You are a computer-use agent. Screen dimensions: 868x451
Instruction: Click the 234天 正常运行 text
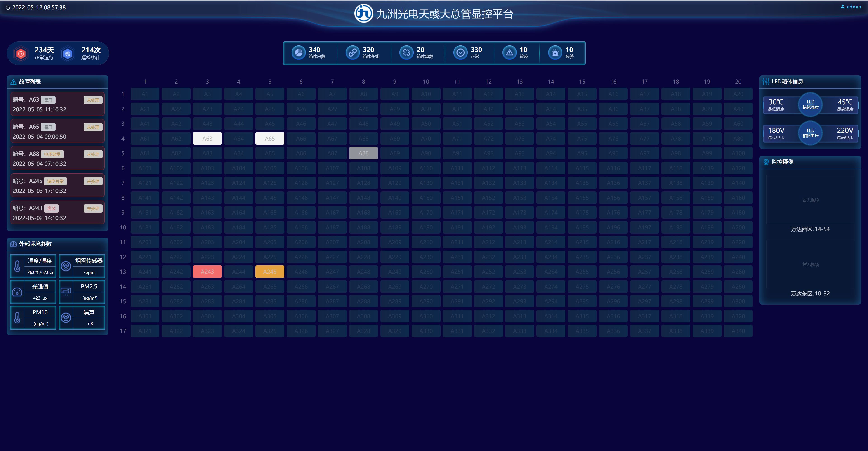[x=44, y=53]
